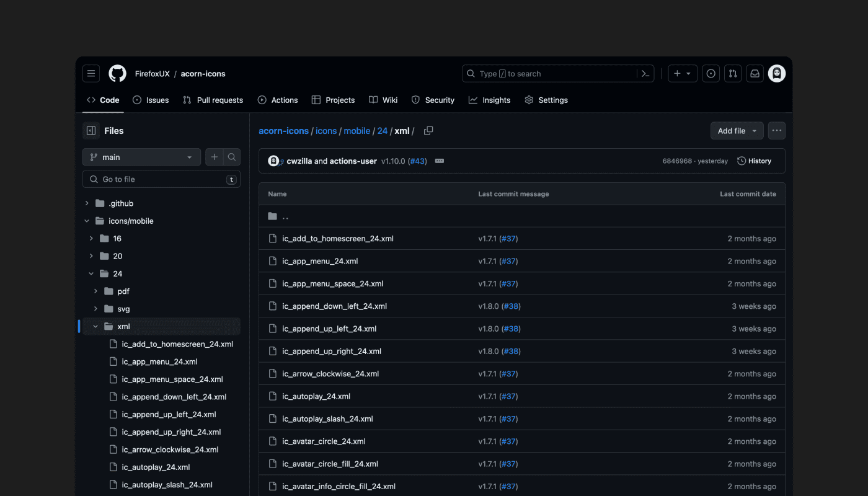Open the Wiki tab
This screenshot has width=868, height=496.
pyautogui.click(x=383, y=100)
